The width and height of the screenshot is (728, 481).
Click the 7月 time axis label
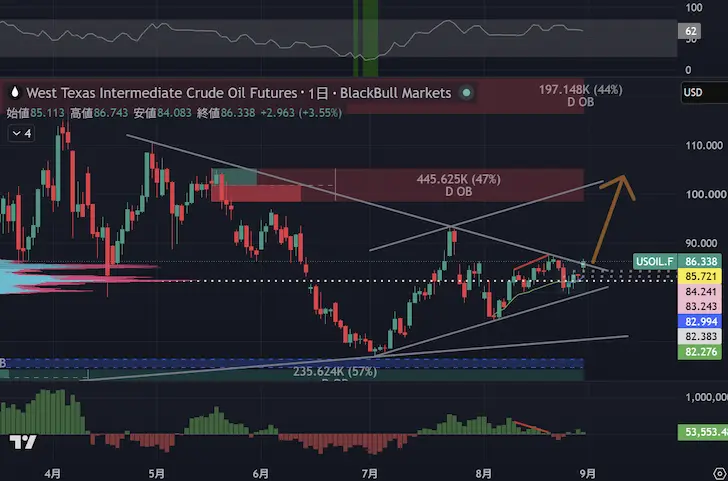coord(370,473)
